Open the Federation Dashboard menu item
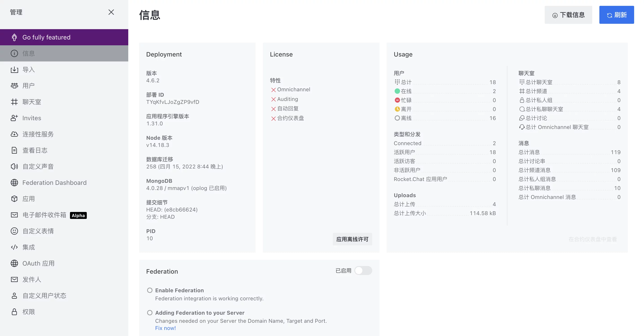This screenshot has height=336, width=644. pyautogui.click(x=54, y=183)
